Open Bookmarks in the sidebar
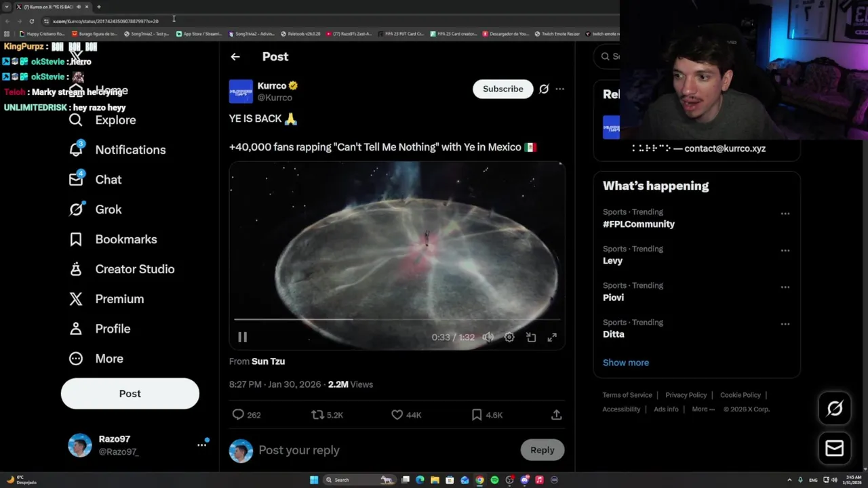Image resolution: width=868 pixels, height=488 pixels. point(113,239)
